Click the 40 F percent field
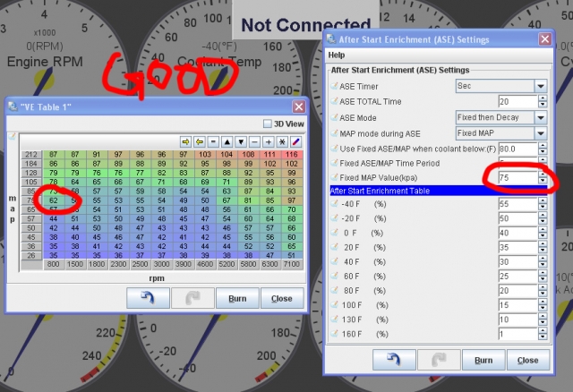 517,261
